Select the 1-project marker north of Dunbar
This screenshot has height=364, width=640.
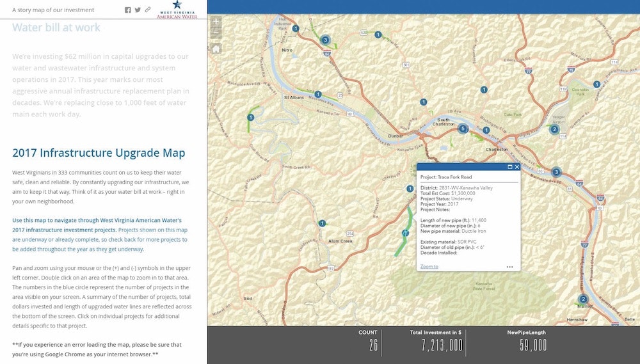click(x=424, y=102)
